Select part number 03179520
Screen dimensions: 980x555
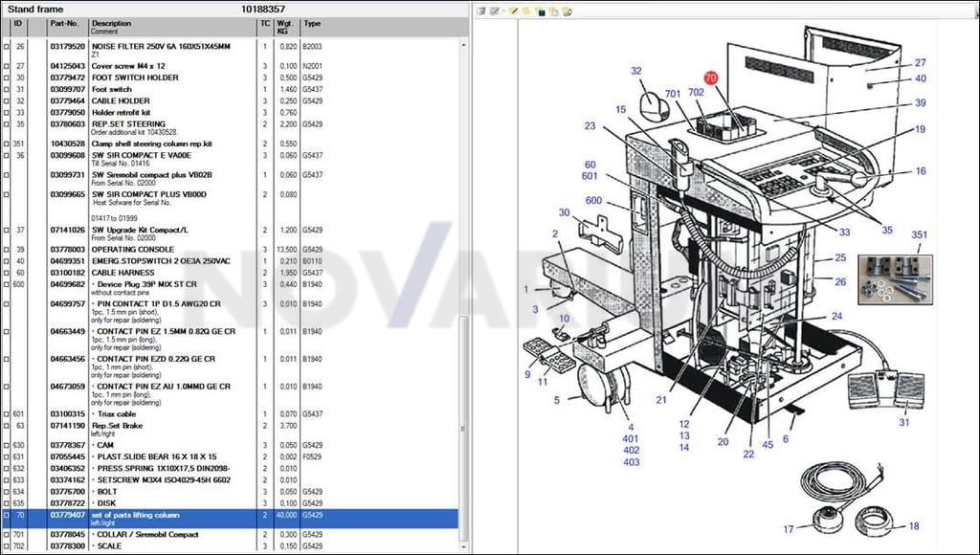click(68, 46)
